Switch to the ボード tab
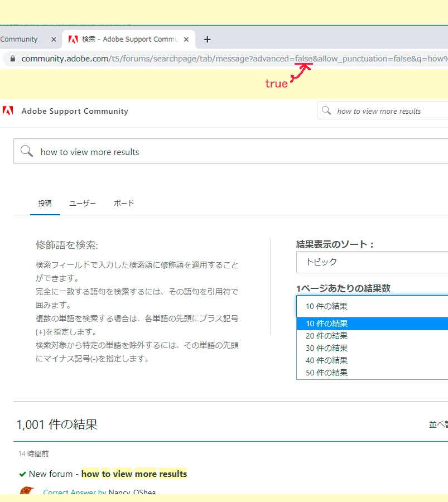448x502 pixels. click(124, 203)
